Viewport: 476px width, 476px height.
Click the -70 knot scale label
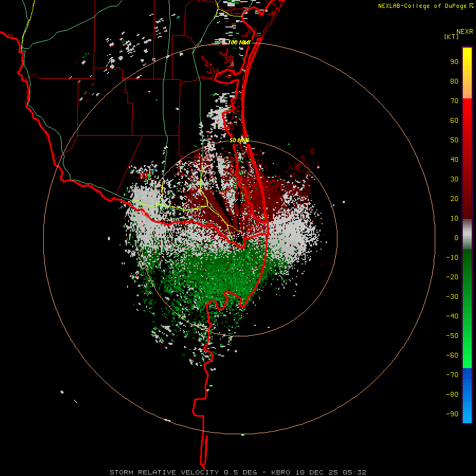tap(452, 375)
